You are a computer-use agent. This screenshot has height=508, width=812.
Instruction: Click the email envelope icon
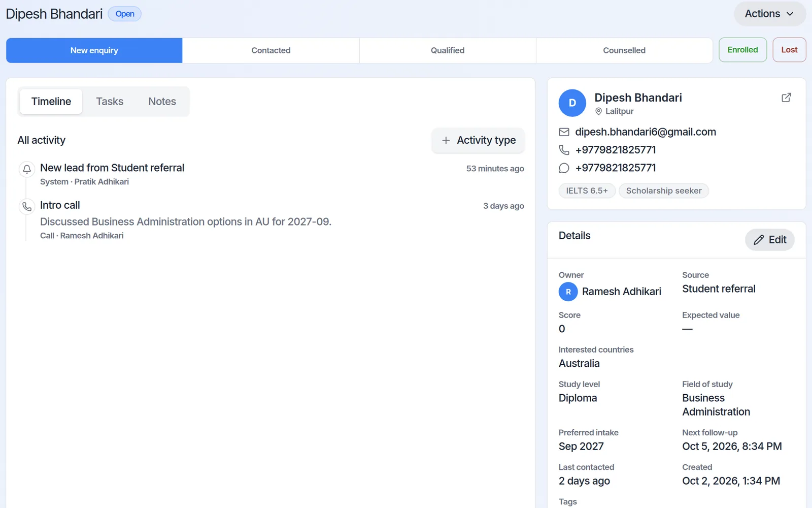[564, 132]
